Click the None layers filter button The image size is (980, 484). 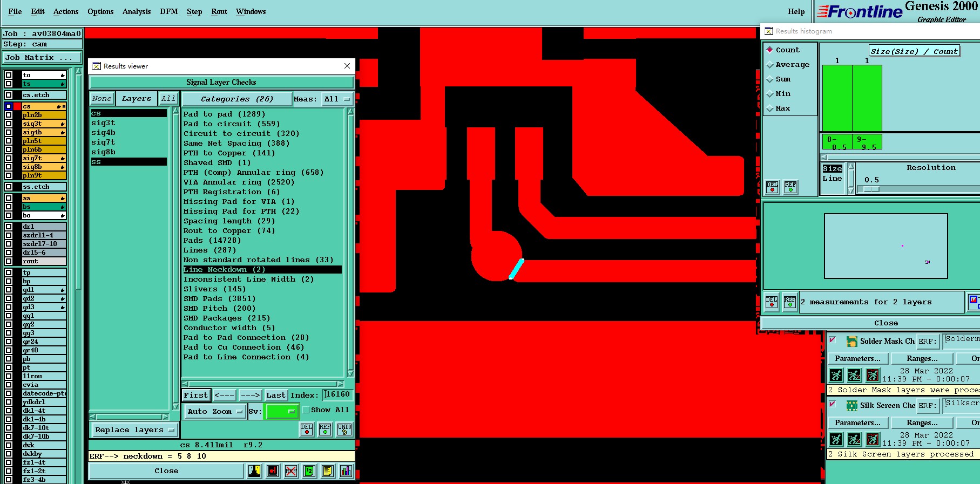click(102, 99)
